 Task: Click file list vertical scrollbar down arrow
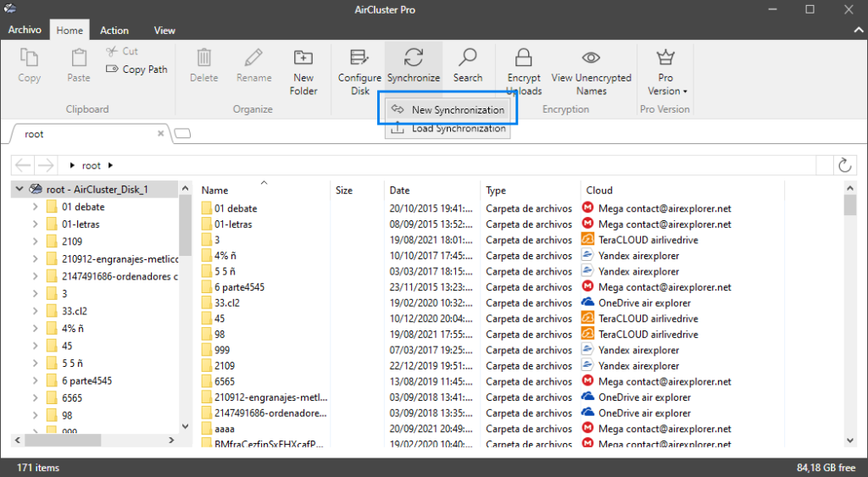click(850, 441)
